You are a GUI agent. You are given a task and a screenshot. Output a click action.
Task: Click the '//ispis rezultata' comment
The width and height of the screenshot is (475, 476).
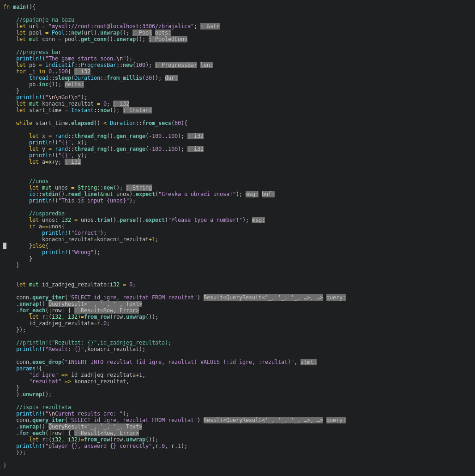point(43,407)
